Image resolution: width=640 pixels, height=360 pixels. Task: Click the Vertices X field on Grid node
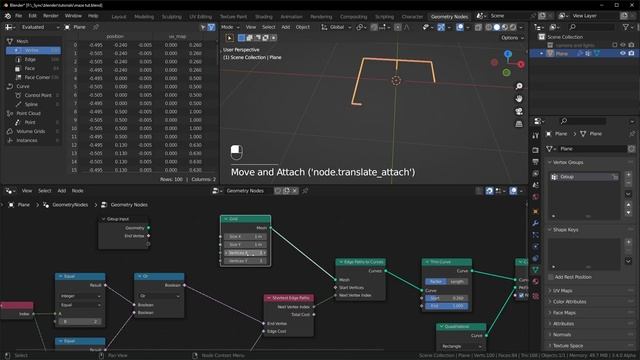(245, 253)
